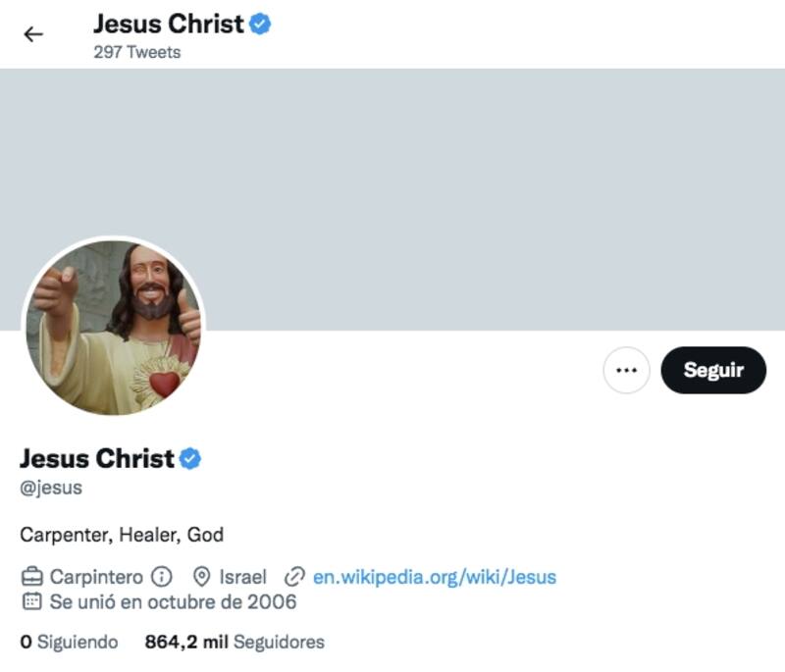
Task: Click the Carpintero professional category label
Action: tap(96, 577)
